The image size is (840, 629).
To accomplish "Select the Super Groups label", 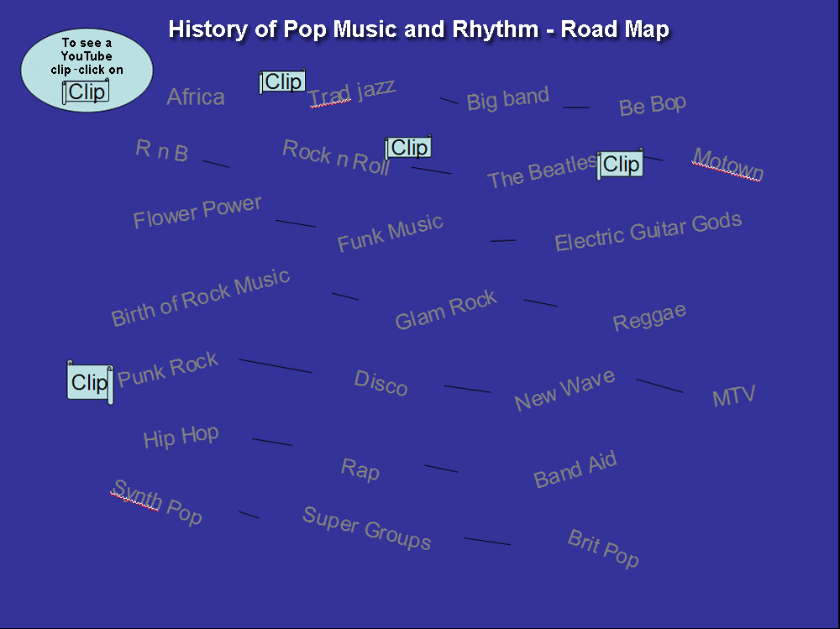I will pyautogui.click(x=367, y=528).
